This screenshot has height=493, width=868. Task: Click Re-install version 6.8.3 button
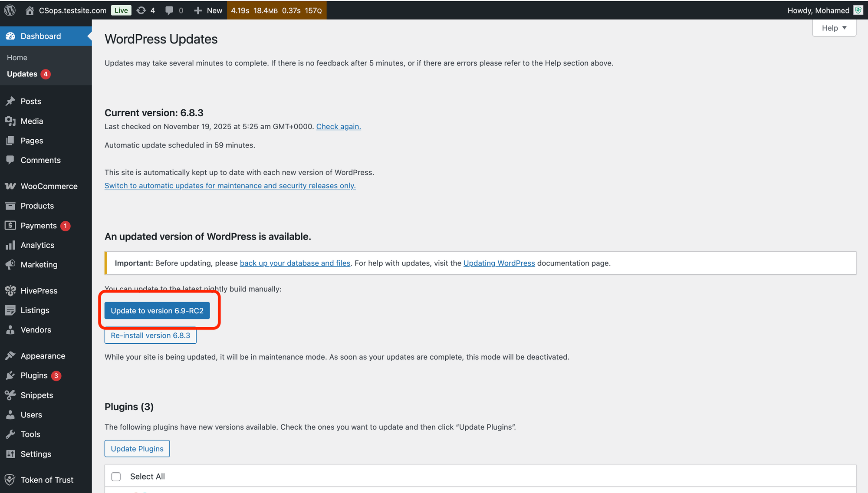(x=150, y=335)
